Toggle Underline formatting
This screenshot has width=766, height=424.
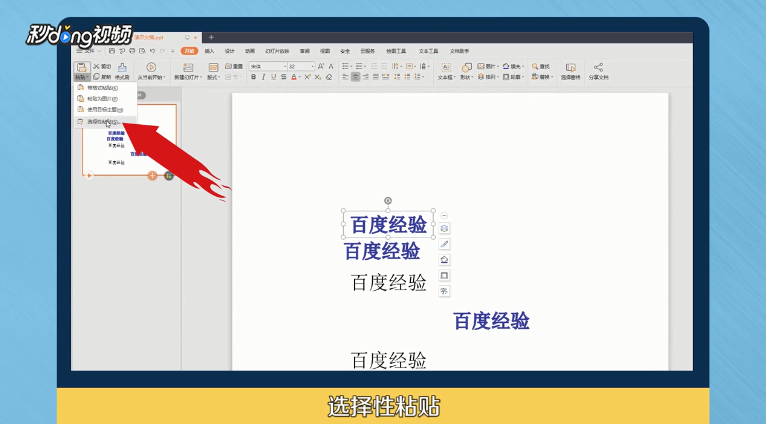[274, 77]
